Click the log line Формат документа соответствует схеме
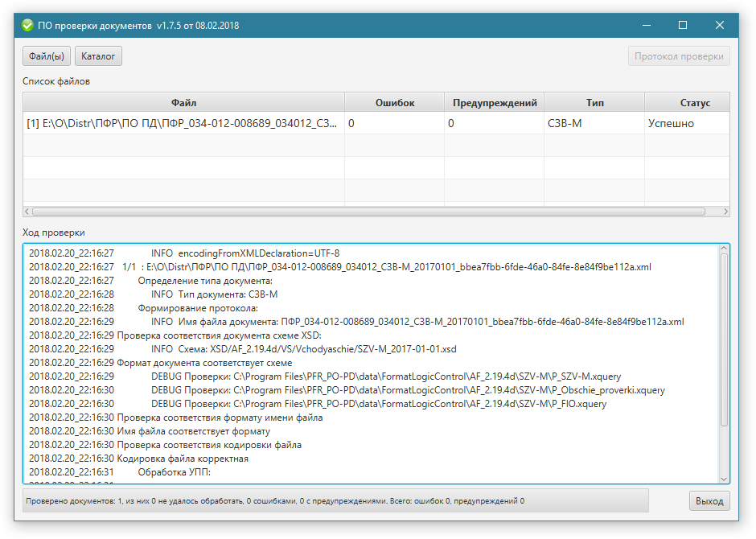 (161, 363)
